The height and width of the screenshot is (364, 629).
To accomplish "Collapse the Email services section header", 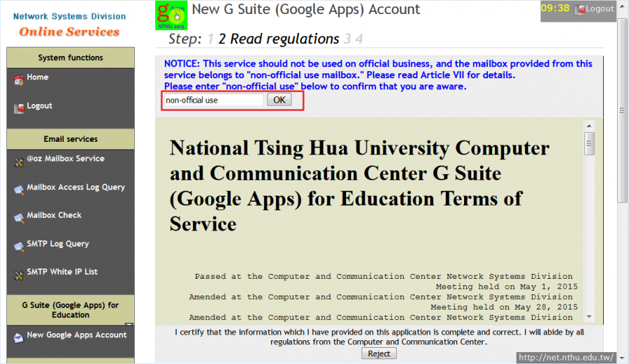I will (70, 139).
